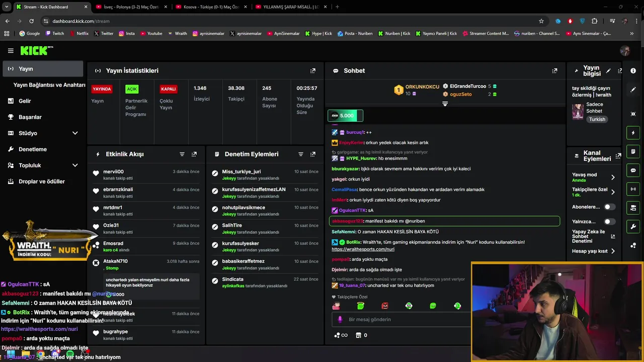
Task: Toggle the Abonelere chat mode switch
Action: pos(609,207)
